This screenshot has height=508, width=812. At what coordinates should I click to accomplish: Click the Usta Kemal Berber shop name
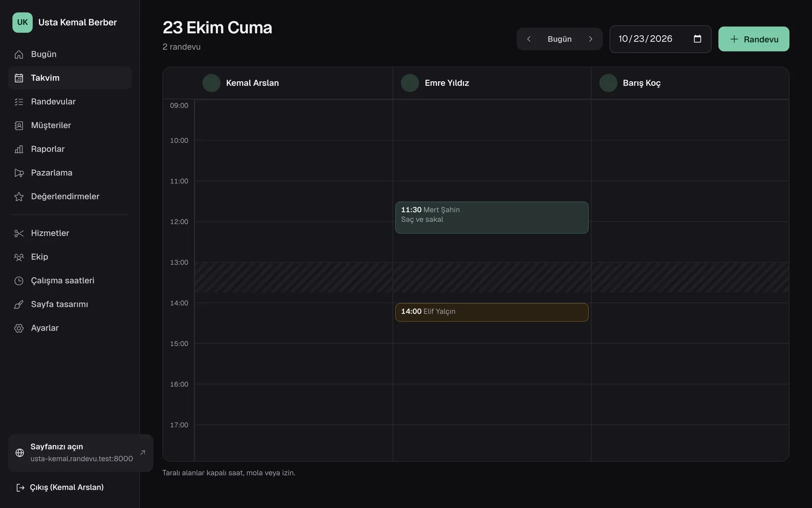[78, 22]
